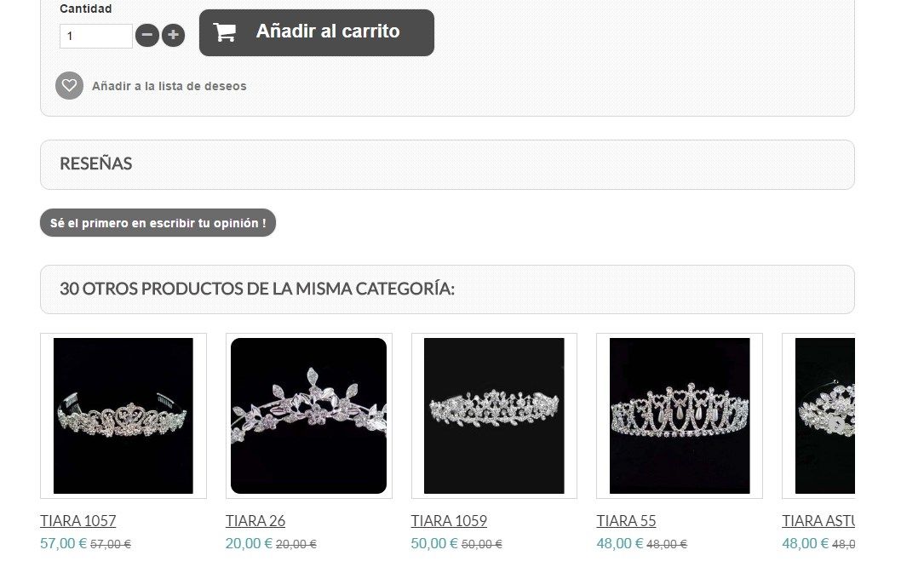
Task: Follow the TIARA ASTU title link
Action: pyautogui.click(x=818, y=521)
